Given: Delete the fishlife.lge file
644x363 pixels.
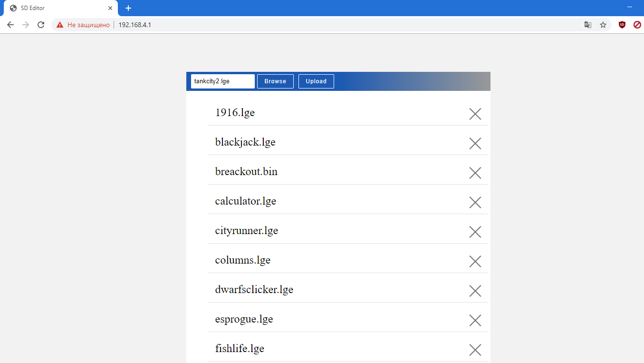Looking at the screenshot, I should [x=475, y=350].
